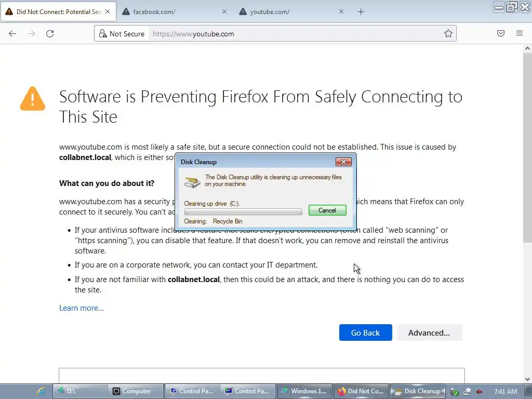Viewport: 532px width, 399px height.
Task: Switch to the youtube.com tab
Action: pyautogui.click(x=292, y=11)
